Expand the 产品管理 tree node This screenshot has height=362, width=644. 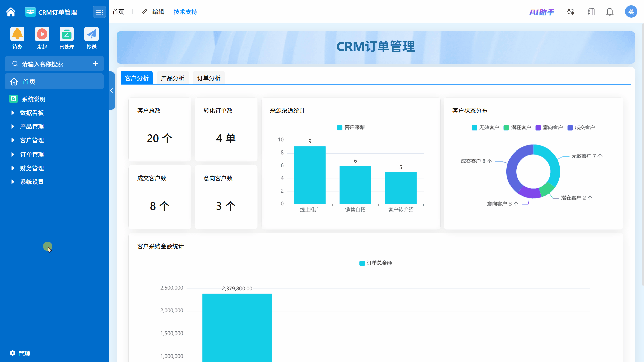point(13,126)
